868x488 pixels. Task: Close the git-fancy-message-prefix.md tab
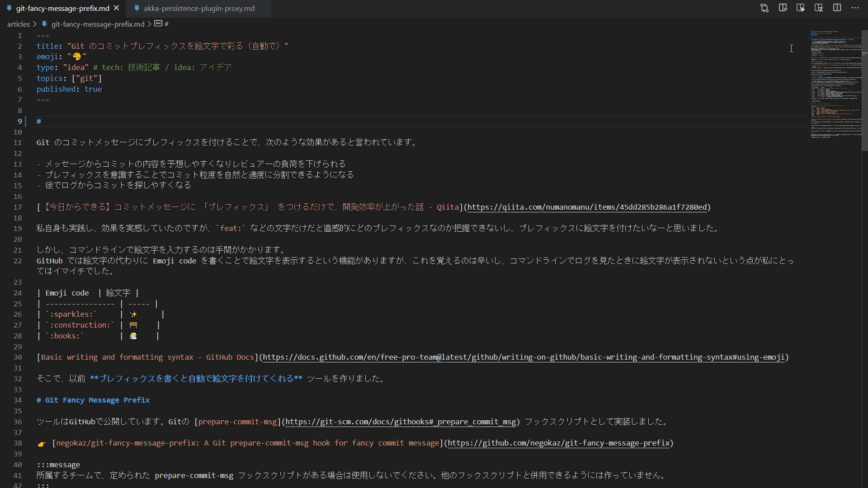(x=116, y=8)
